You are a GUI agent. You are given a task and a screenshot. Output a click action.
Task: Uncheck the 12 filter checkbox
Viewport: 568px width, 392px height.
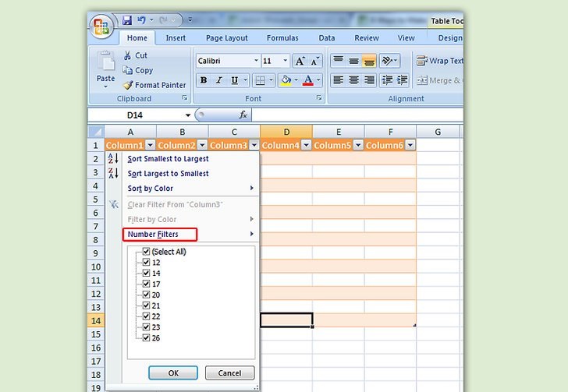click(146, 262)
